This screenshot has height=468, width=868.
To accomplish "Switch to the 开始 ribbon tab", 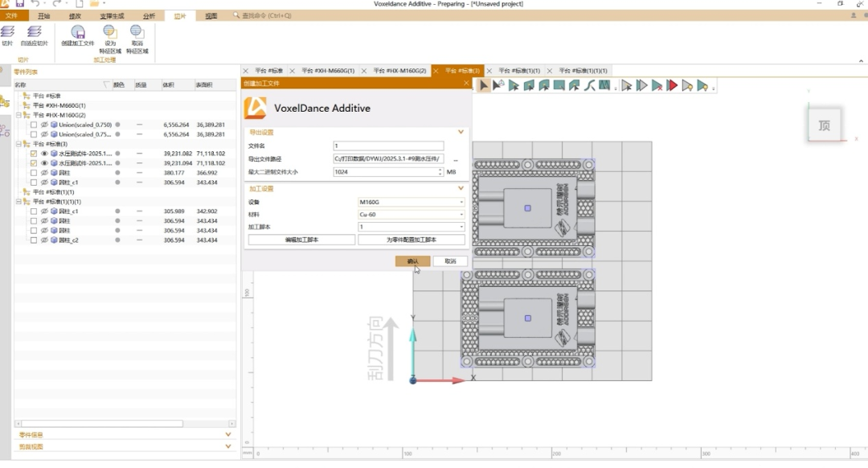I will coord(43,16).
